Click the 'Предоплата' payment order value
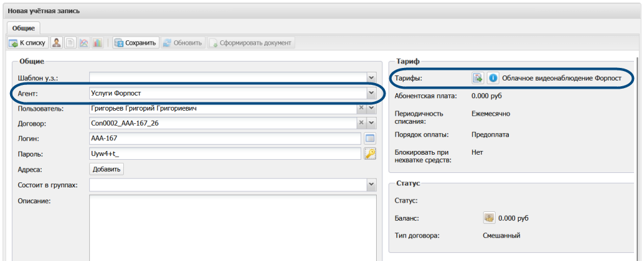 [x=491, y=135]
